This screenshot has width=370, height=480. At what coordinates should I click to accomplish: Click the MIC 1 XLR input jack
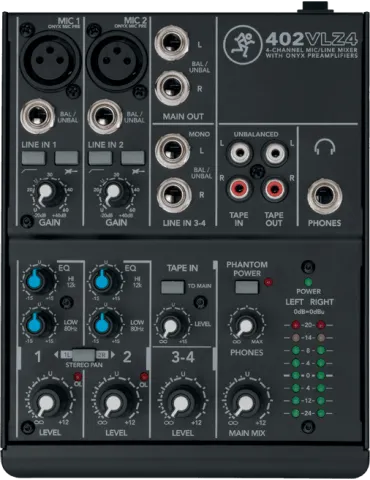(51, 61)
